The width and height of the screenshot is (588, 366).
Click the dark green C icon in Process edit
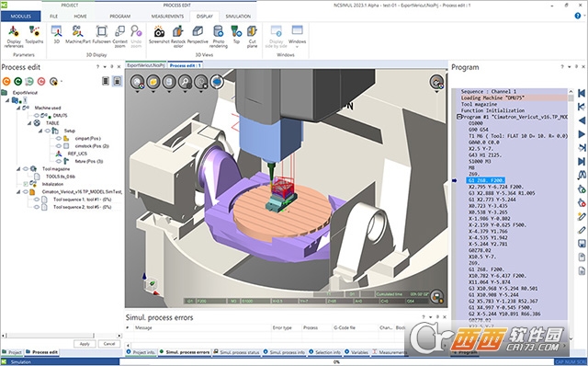coord(17,81)
